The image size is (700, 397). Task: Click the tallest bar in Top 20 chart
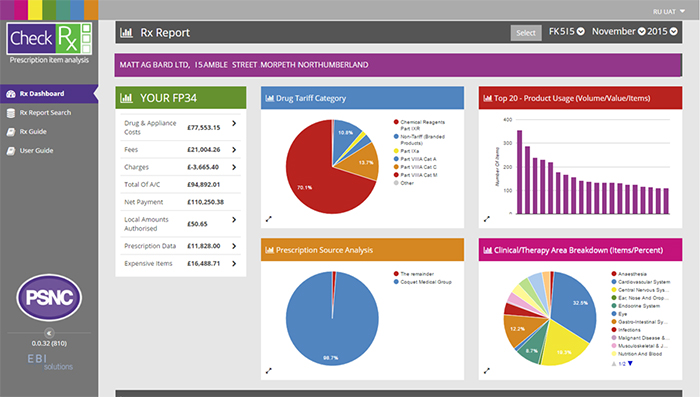520,172
